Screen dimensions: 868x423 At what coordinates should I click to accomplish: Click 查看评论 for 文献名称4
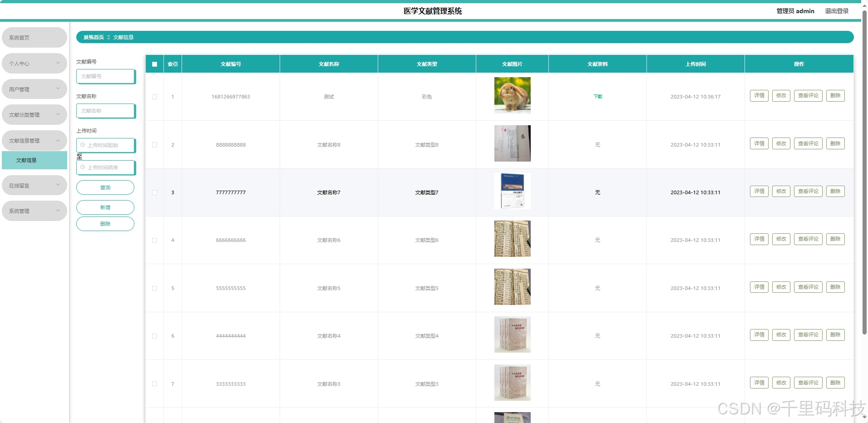tap(808, 334)
